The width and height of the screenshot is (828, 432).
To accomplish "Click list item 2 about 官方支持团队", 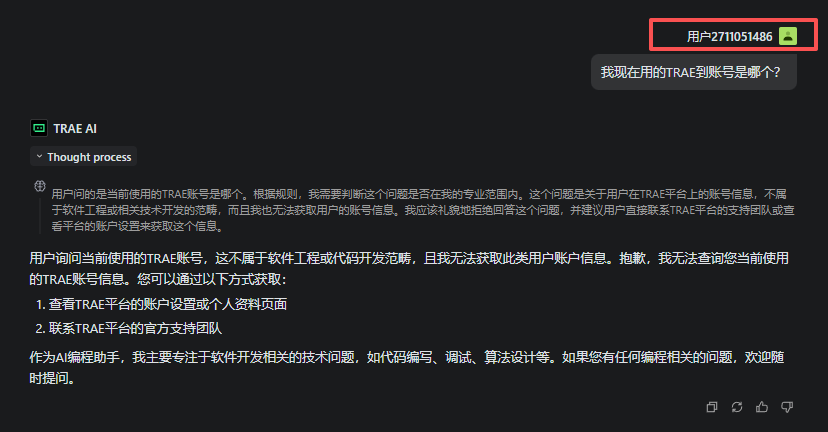I will coord(129,328).
